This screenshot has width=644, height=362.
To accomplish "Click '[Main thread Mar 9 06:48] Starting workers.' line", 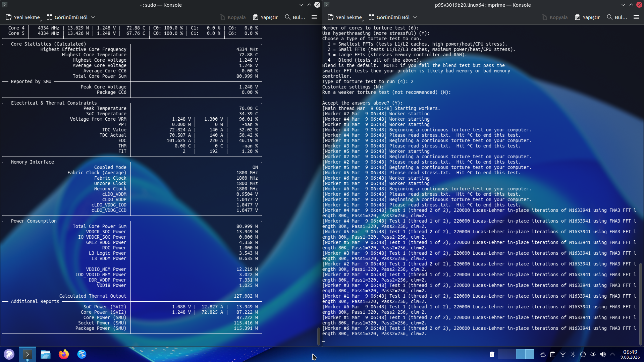I will 381,108.
